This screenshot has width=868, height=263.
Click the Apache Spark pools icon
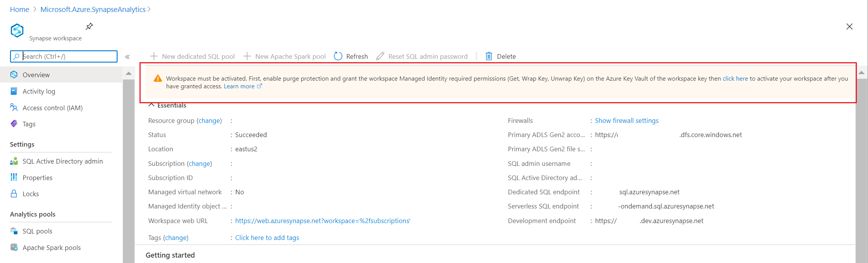14,247
